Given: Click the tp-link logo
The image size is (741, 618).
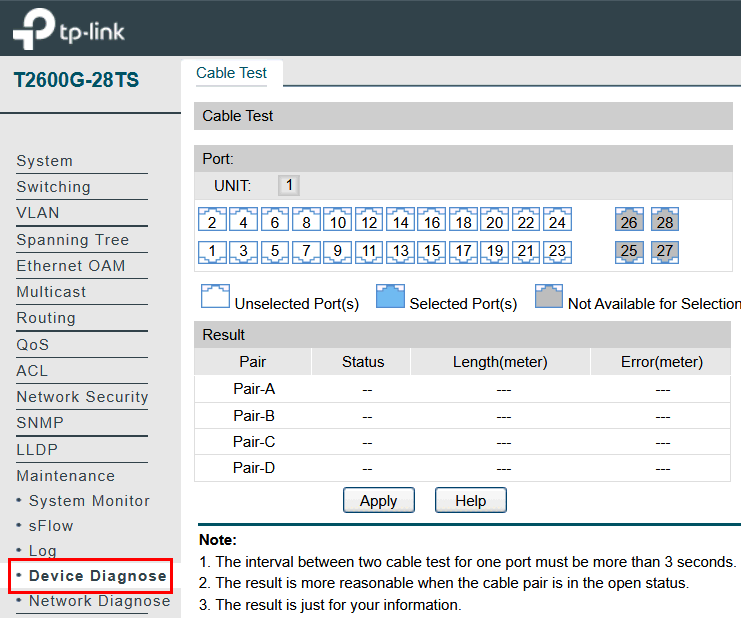Looking at the screenshot, I should tap(69, 29).
